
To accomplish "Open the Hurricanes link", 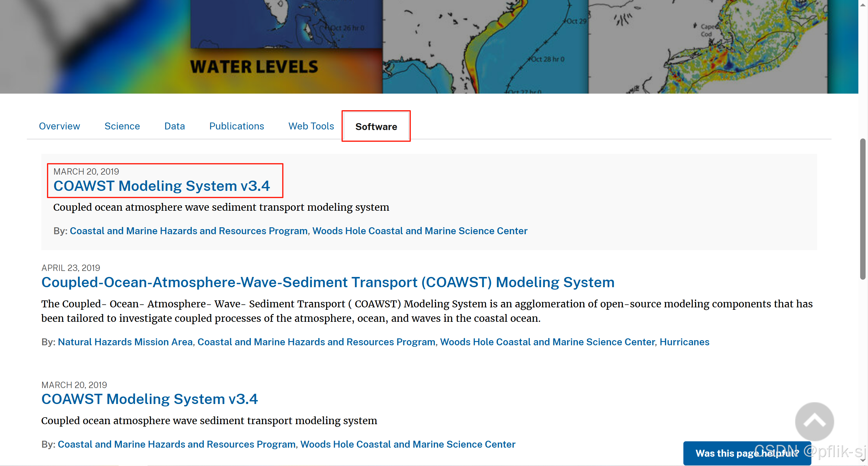I will [684, 342].
